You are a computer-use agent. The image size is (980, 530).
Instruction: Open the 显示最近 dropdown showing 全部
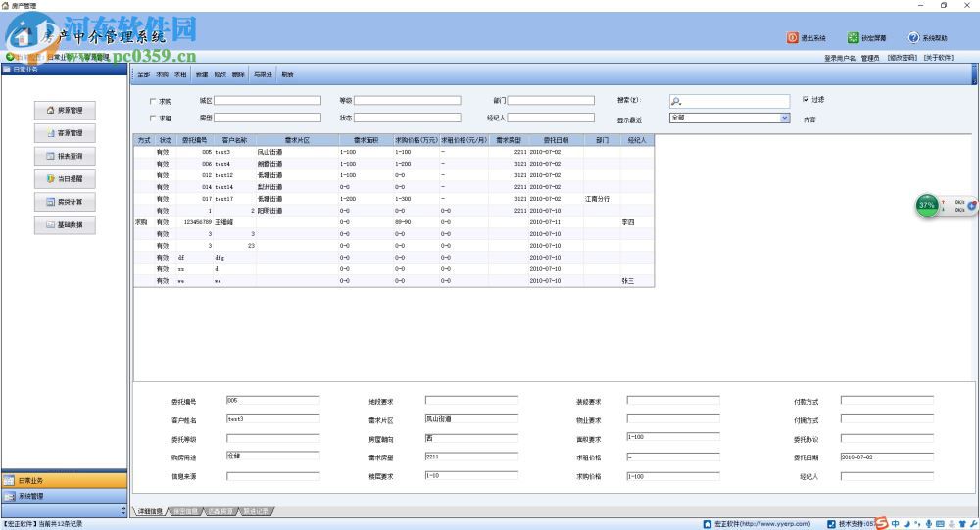click(729, 118)
